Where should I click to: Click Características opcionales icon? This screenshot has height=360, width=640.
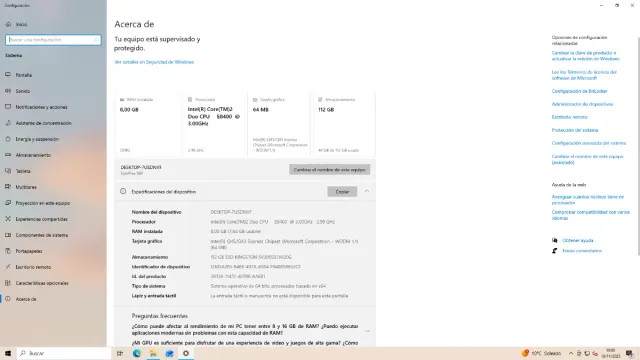coord(8,283)
